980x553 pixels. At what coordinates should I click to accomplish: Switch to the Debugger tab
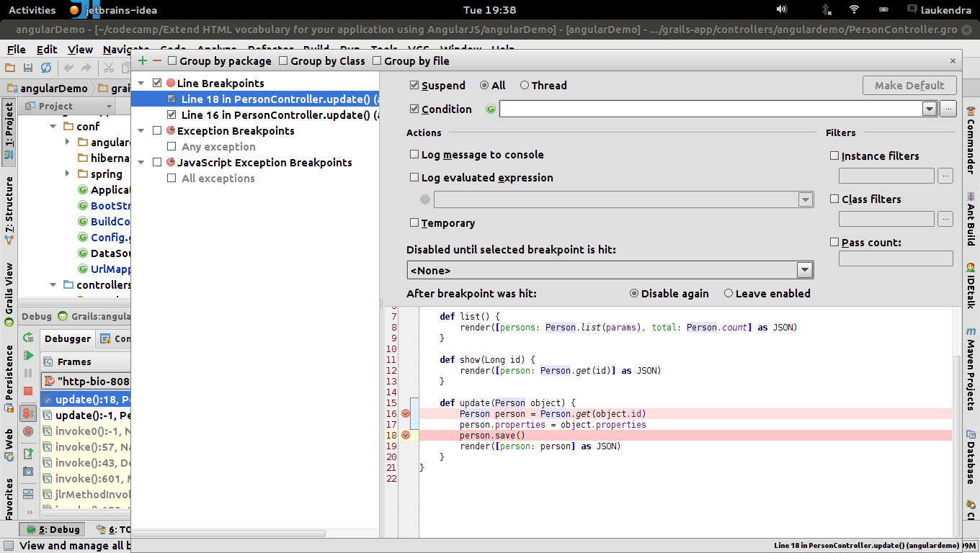pos(68,338)
